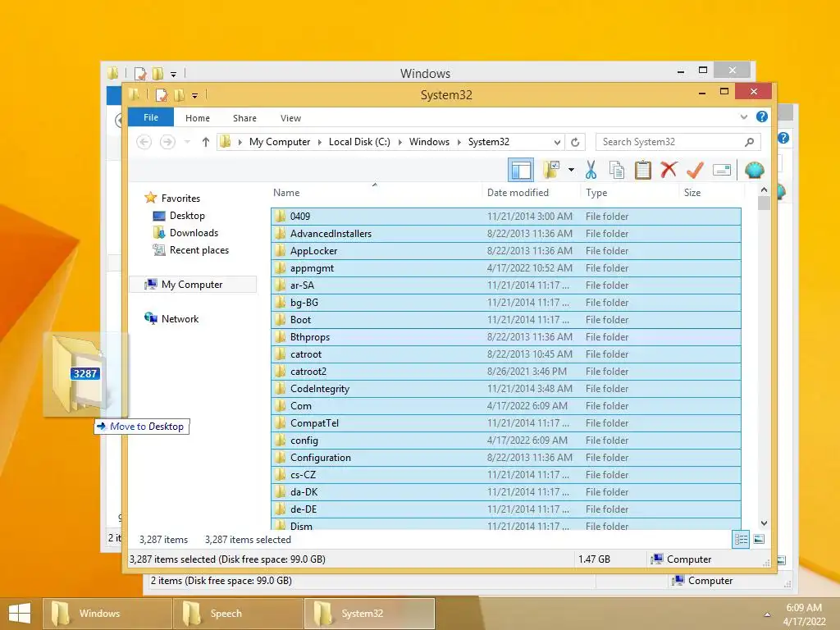Click the Rename toolbar icon
840x630 pixels.
pos(722,171)
